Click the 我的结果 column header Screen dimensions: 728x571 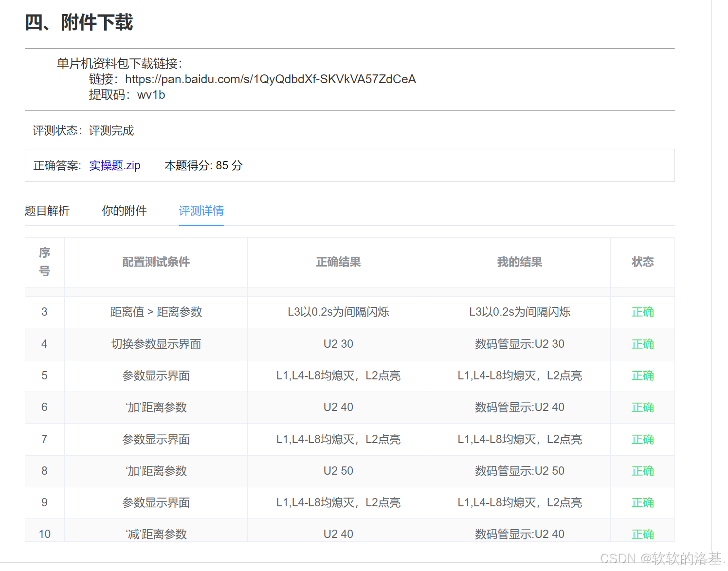[x=520, y=262]
